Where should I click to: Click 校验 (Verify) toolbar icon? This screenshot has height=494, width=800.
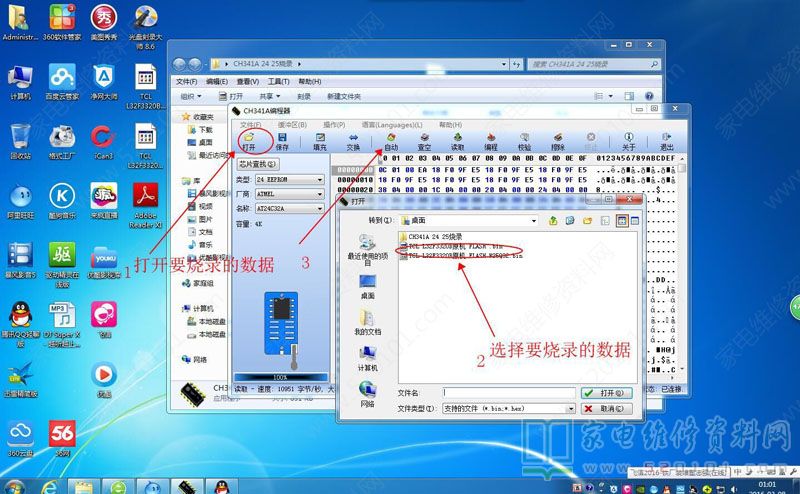pyautogui.click(x=524, y=141)
